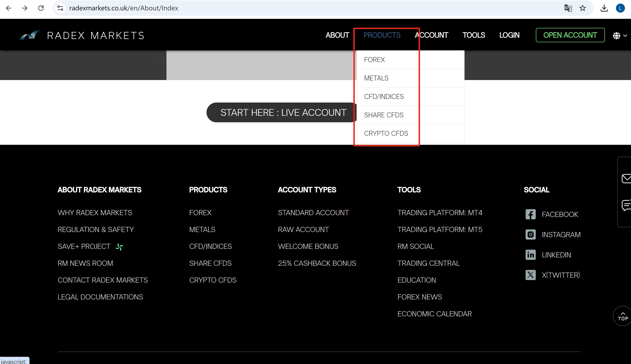Reload the page with refresh icon
The width and height of the screenshot is (631, 364).
(41, 8)
